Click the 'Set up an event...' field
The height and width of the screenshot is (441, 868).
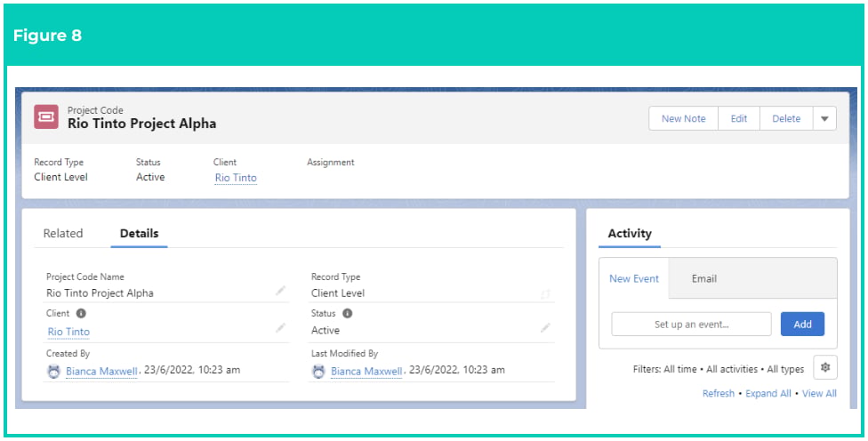point(691,325)
